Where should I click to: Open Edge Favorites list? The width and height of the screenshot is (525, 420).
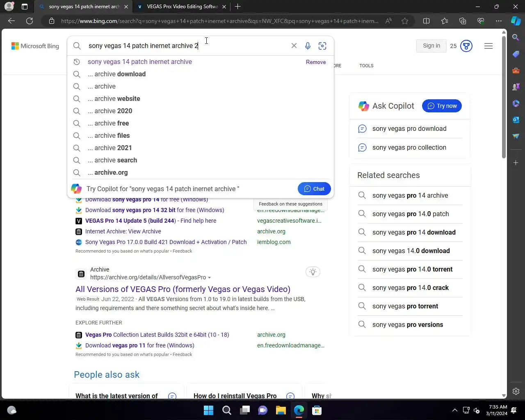coord(445,21)
